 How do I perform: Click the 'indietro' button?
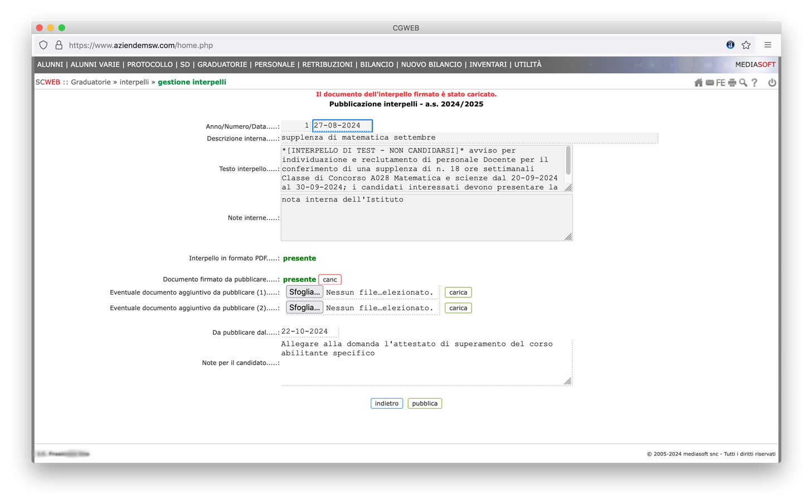387,403
